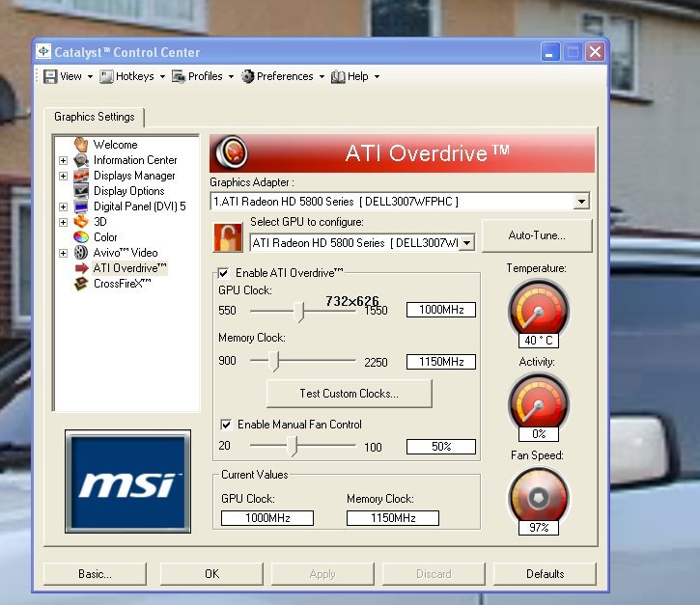
Task: Expand the Information Center tree node
Action: 64,160
